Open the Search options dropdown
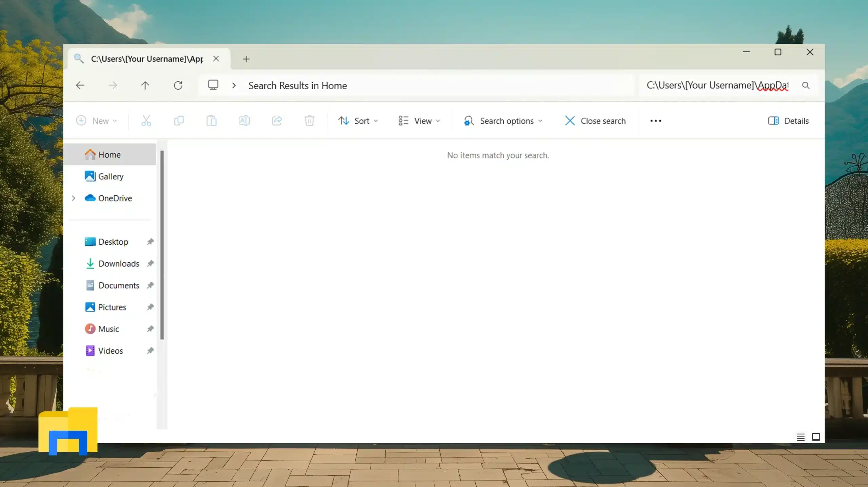The image size is (868, 487). pos(503,121)
